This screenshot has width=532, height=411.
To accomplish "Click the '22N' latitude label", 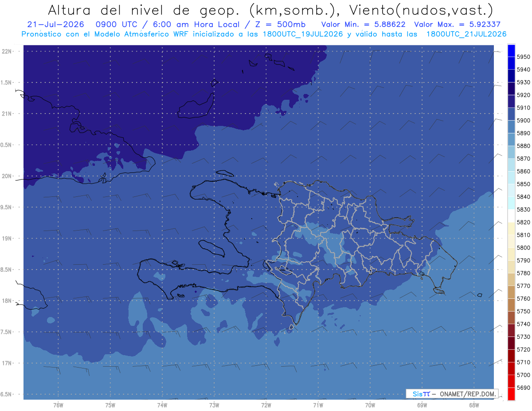I will click(x=7, y=51).
